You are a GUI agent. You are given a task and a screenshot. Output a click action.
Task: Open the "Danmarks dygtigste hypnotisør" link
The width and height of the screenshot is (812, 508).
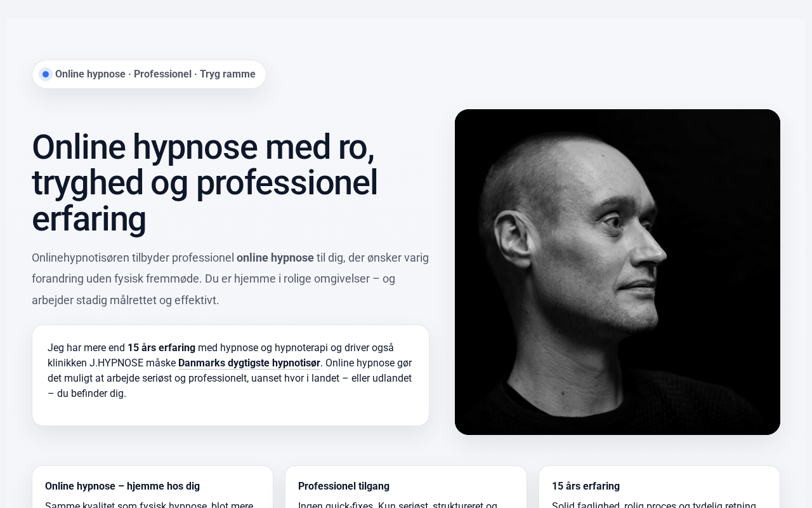(x=249, y=363)
